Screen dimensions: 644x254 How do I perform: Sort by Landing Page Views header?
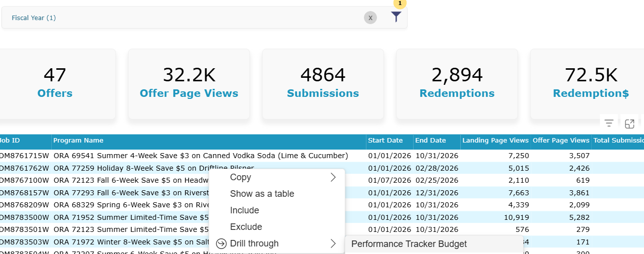[495, 141]
